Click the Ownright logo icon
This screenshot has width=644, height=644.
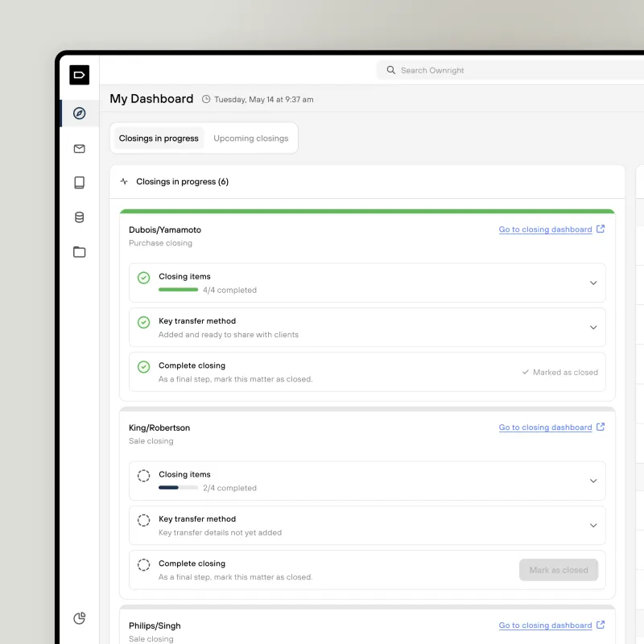[79, 75]
